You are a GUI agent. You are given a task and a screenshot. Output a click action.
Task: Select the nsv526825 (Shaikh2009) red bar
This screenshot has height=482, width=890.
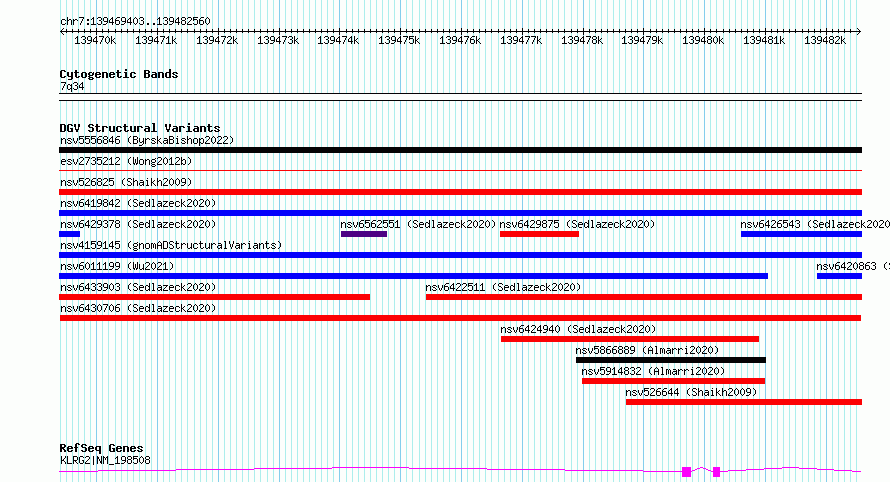[x=460, y=192]
